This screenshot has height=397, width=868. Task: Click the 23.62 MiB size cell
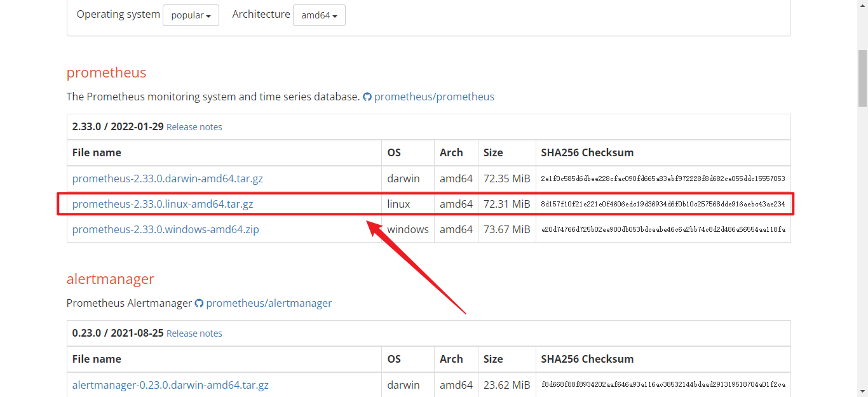click(x=506, y=385)
